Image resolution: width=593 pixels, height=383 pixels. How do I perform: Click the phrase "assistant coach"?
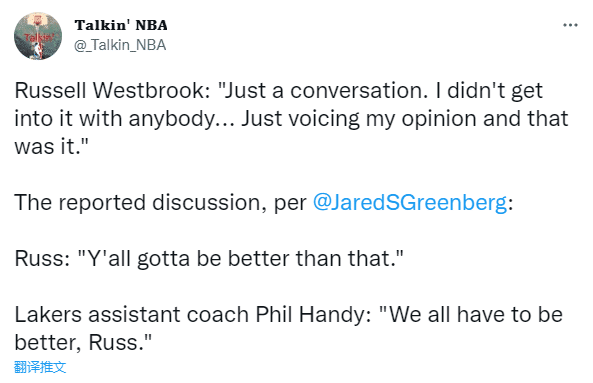[x=168, y=315]
